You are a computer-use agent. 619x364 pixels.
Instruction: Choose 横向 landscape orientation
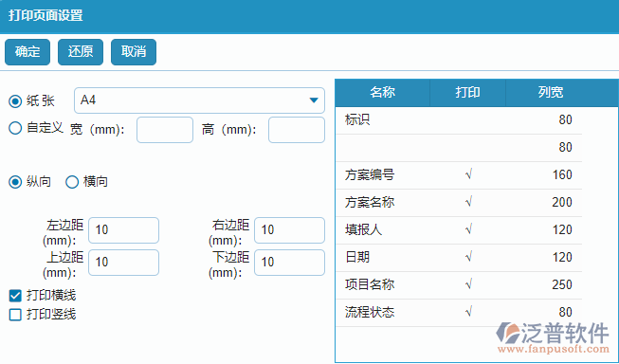click(x=72, y=182)
